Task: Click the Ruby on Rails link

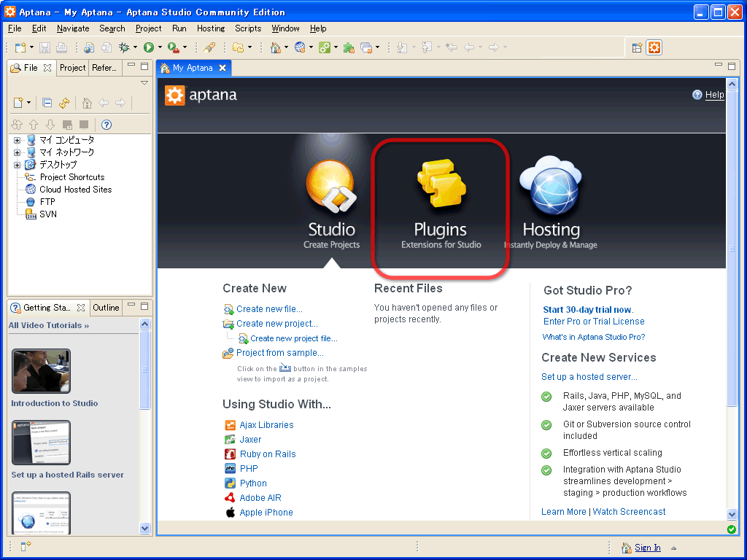Action: pyautogui.click(x=268, y=454)
